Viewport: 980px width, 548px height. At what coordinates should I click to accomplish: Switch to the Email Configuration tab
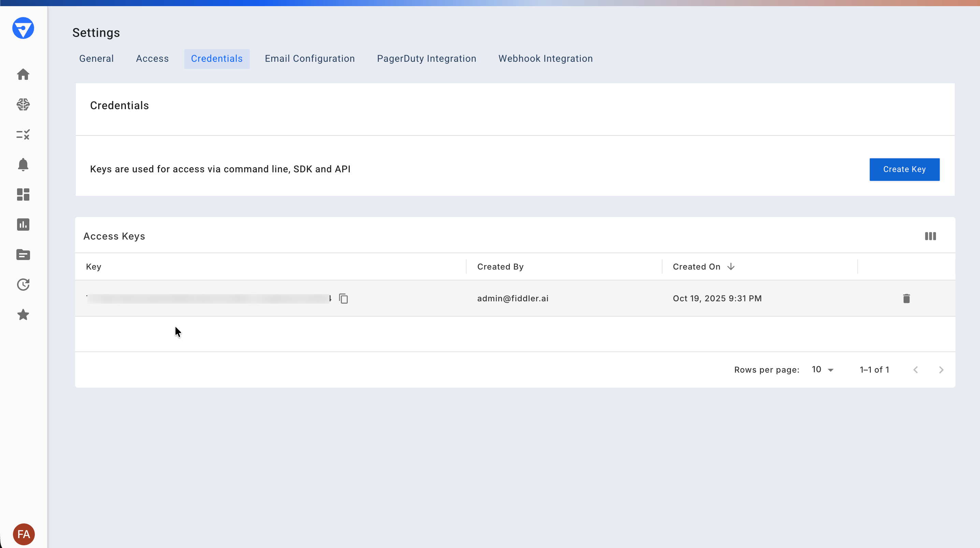310,58
